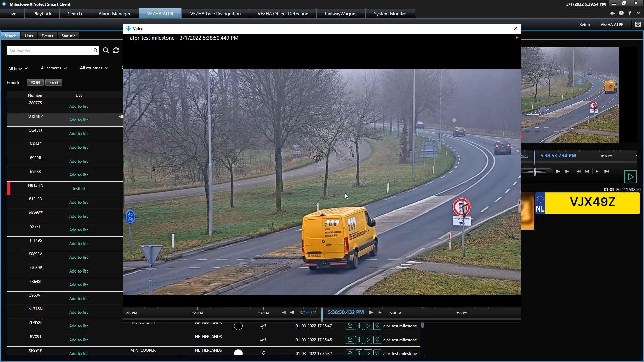Export results to Excel

54,82
